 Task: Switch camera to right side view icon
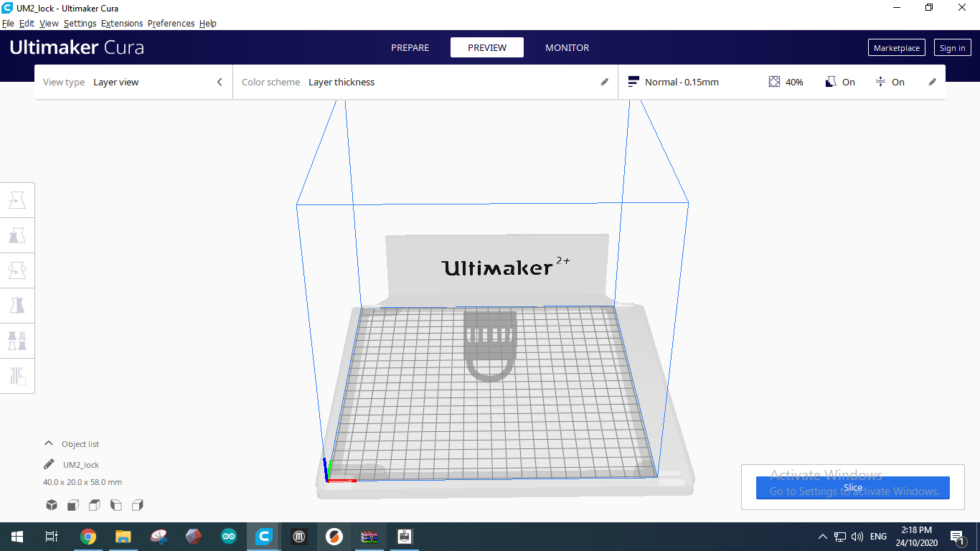click(138, 505)
